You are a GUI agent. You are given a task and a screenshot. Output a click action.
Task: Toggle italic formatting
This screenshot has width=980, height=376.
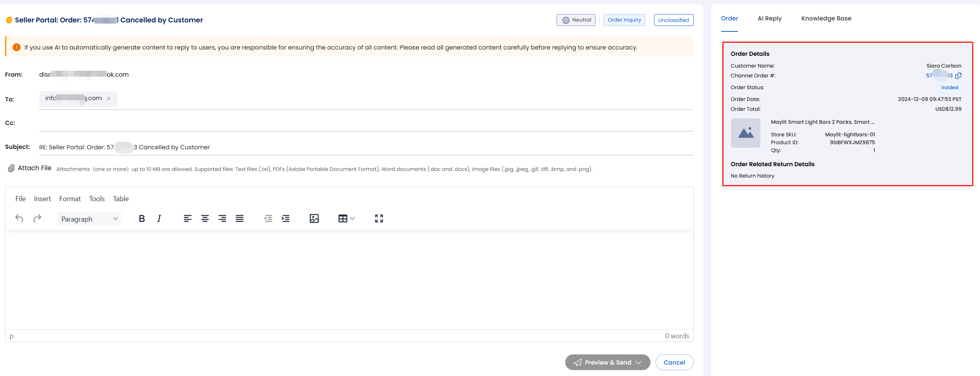point(159,218)
